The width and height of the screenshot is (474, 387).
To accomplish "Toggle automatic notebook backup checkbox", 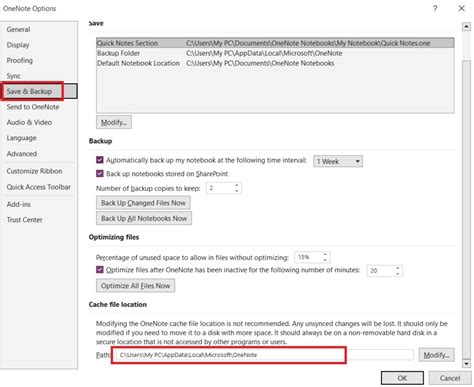I will click(x=100, y=160).
